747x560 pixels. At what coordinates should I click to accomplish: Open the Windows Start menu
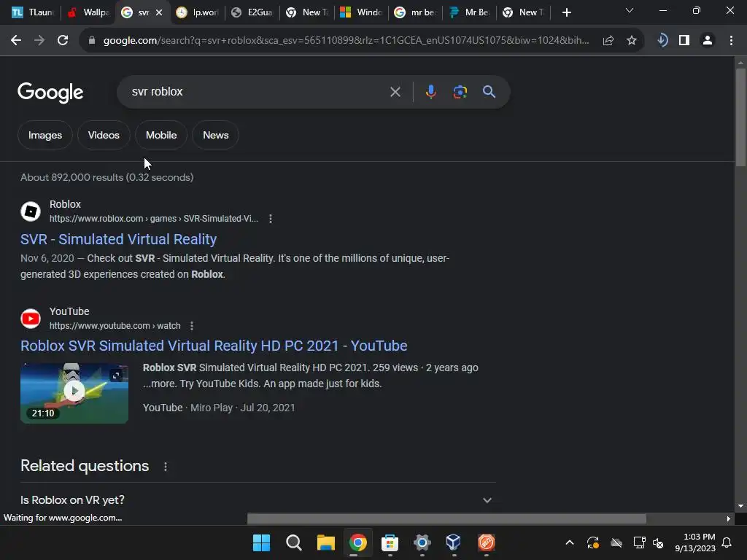(x=261, y=542)
